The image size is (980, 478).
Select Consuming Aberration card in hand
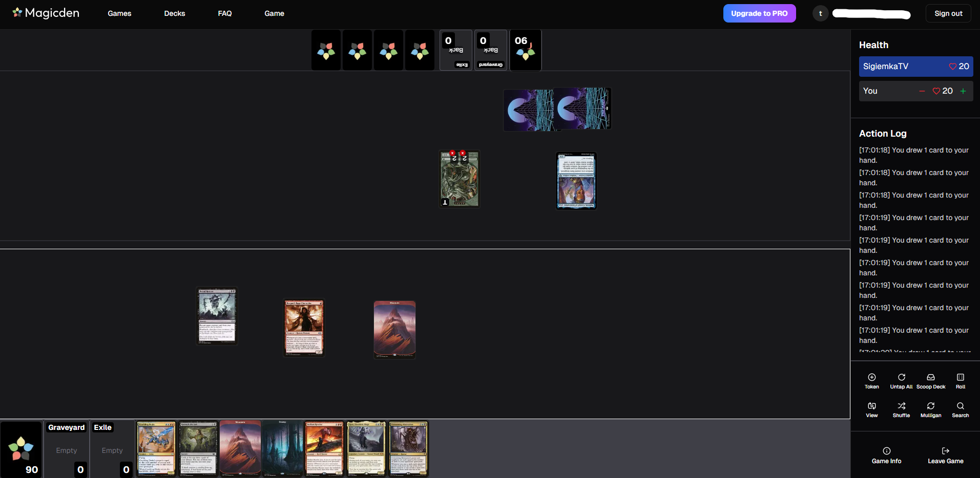(x=408, y=449)
